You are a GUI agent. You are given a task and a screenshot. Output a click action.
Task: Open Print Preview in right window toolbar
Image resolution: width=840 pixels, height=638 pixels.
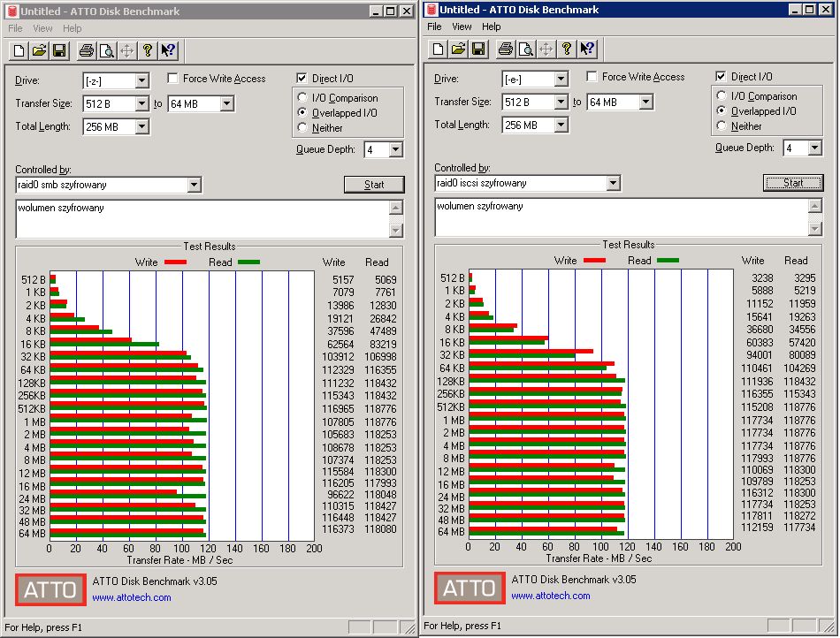(525, 49)
